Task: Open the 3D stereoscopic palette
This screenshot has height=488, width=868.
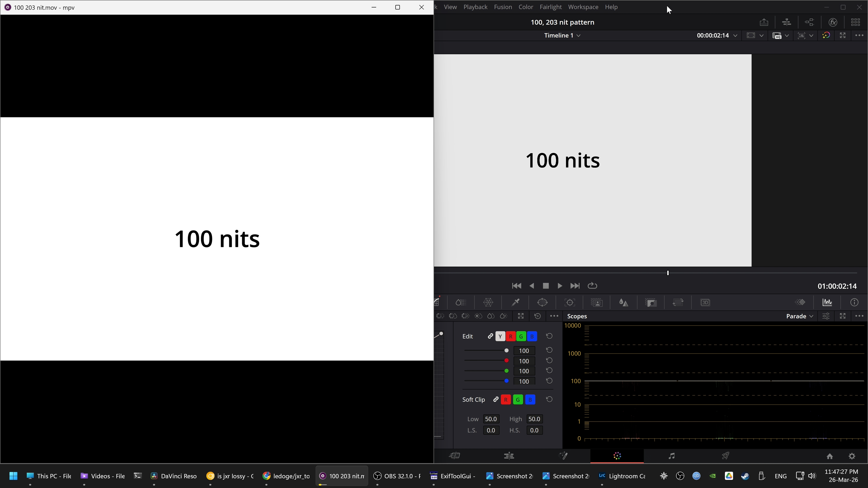Action: tap(705, 303)
